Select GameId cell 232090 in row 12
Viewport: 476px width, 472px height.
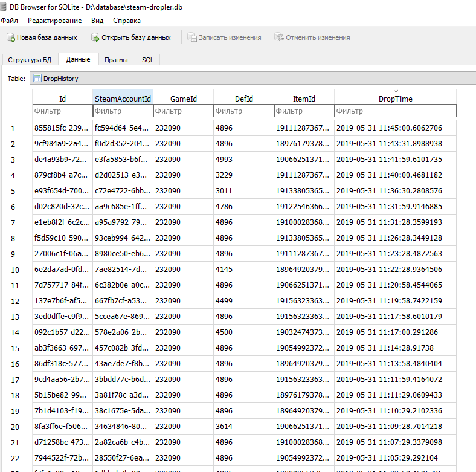coord(184,301)
